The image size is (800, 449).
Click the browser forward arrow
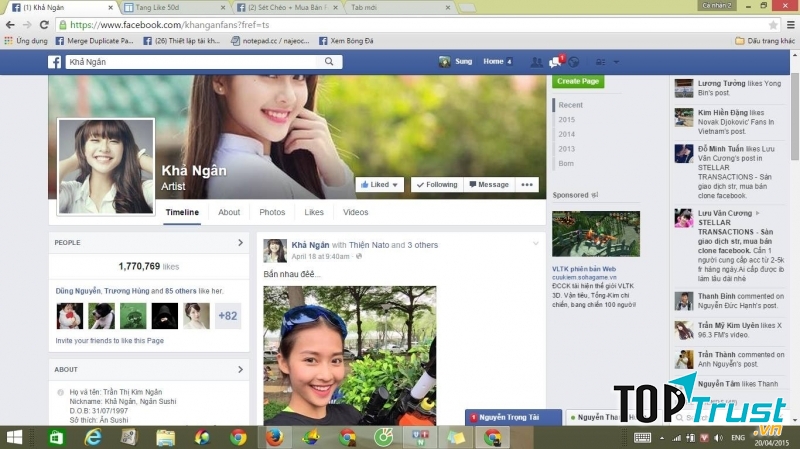click(x=27, y=24)
